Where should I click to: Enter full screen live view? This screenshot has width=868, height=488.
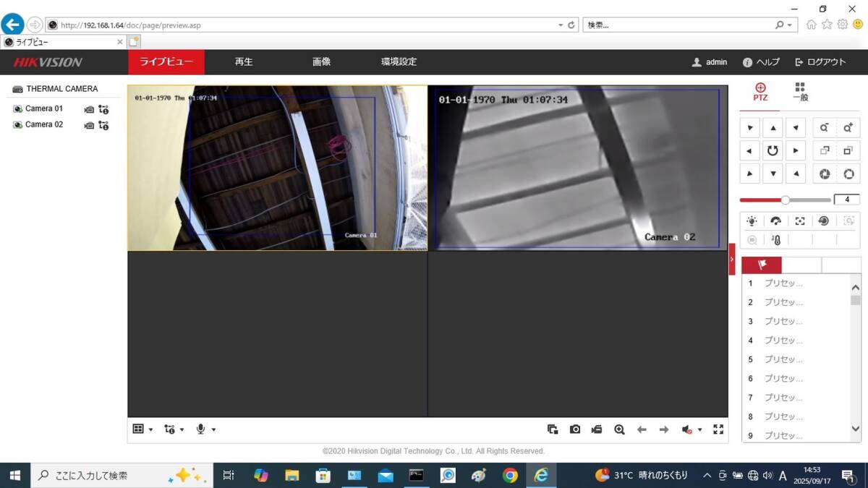(718, 429)
